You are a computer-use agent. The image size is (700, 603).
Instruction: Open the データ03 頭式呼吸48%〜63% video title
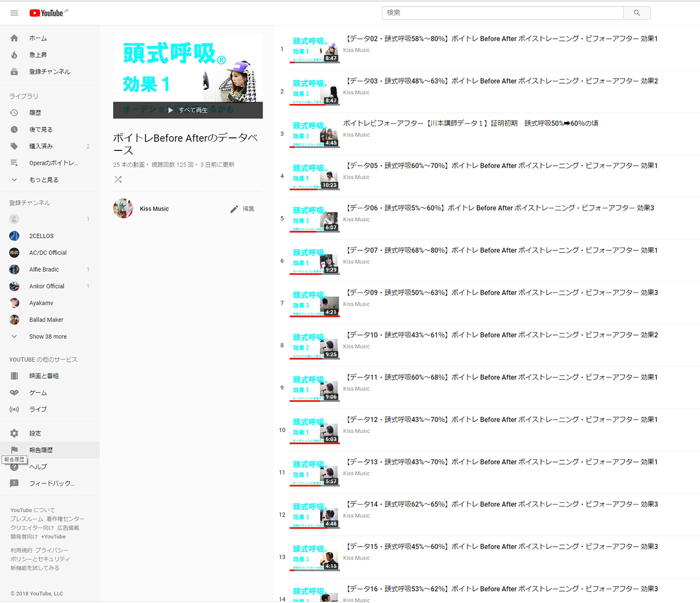(501, 81)
